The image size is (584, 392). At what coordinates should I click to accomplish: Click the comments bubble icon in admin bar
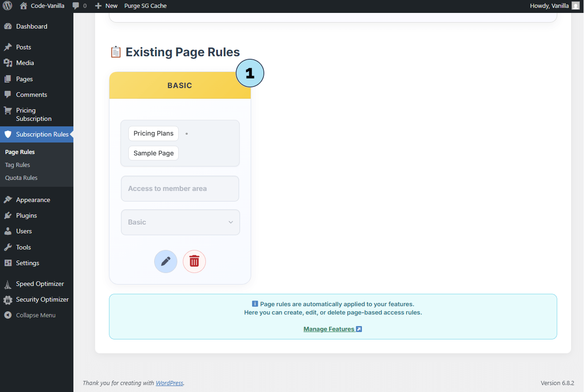(76, 6)
